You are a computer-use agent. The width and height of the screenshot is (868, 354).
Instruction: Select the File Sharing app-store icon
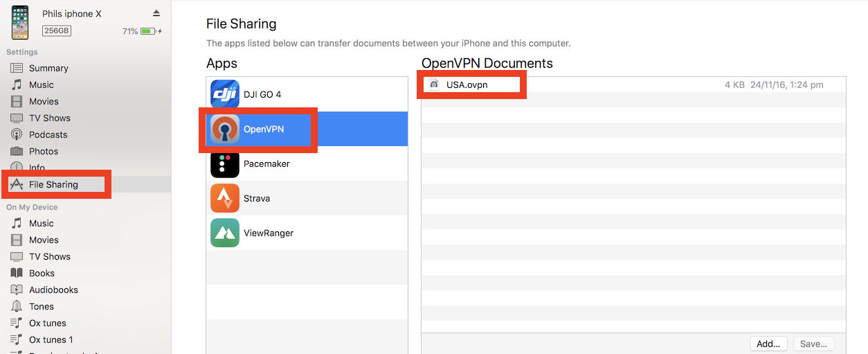[x=17, y=184]
